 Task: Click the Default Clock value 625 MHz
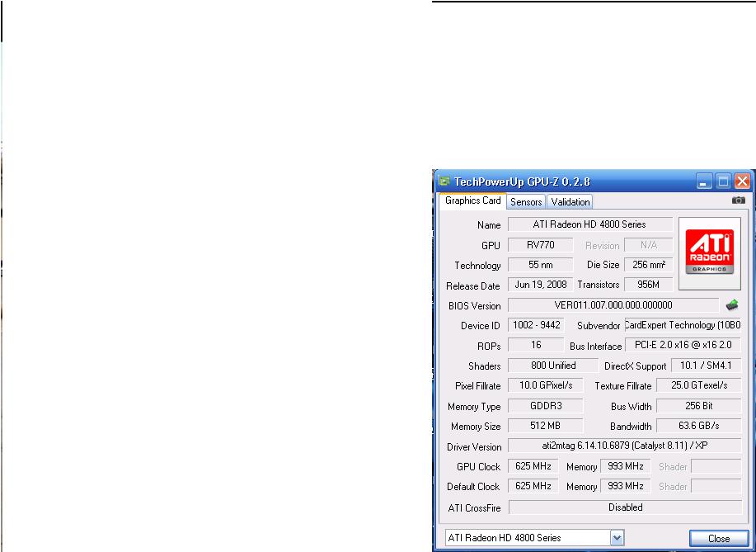[533, 486]
